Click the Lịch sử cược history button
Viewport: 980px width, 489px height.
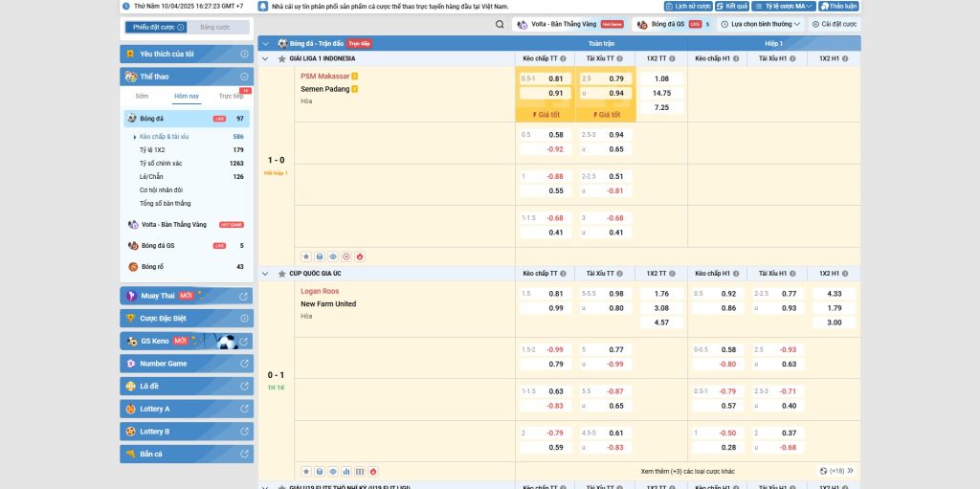click(x=688, y=6)
